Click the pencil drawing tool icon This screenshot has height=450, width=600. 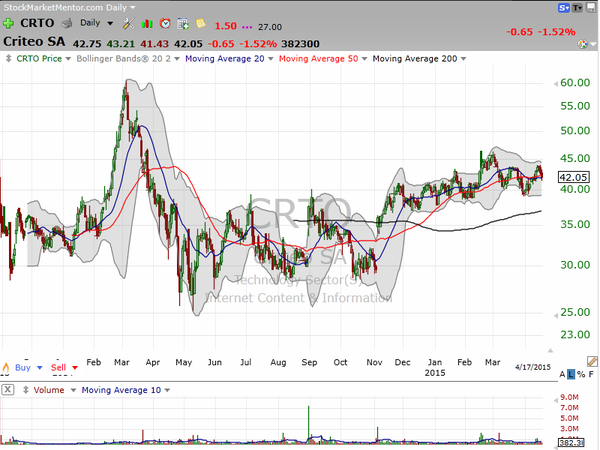coord(592,361)
